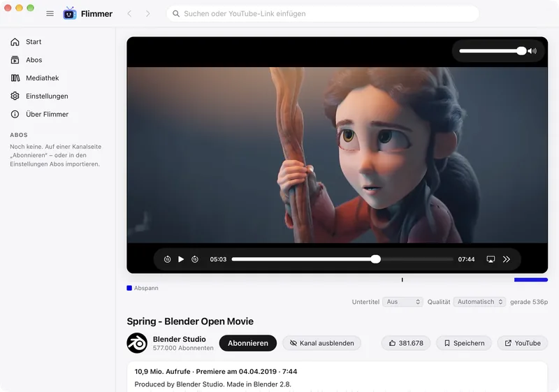Image resolution: width=559 pixels, height=392 pixels.
Task: Seek on the video progress bar
Action: pyautogui.click(x=342, y=259)
